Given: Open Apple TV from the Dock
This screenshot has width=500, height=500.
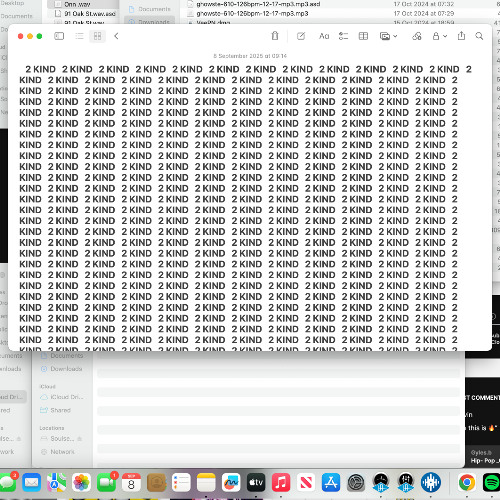Looking at the screenshot, I should click(256, 482).
